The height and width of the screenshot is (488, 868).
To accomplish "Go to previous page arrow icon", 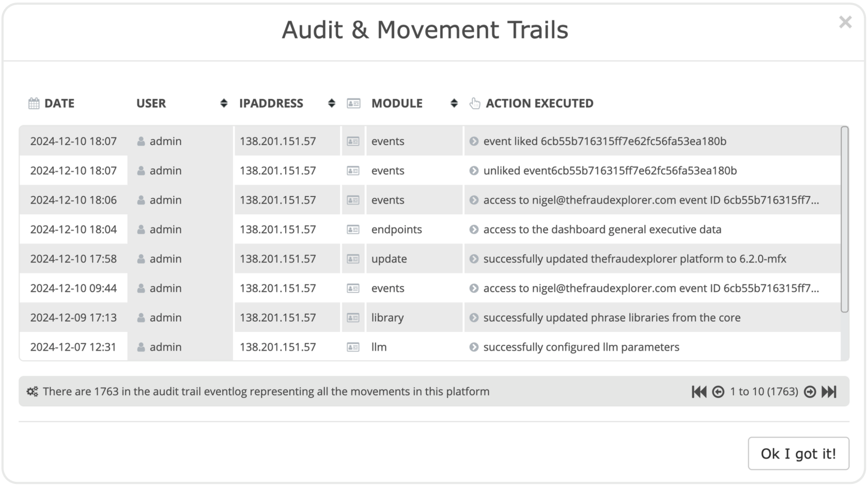I will 718,392.
